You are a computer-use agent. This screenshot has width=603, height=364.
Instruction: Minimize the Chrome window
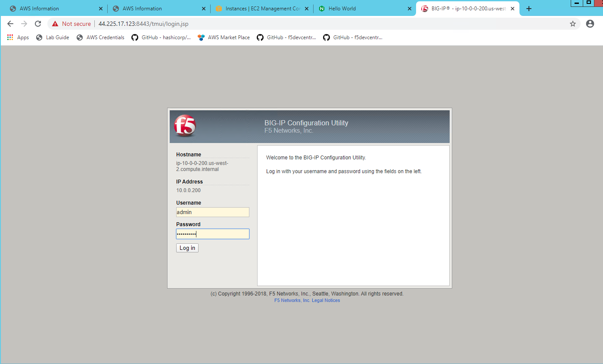(x=577, y=3)
